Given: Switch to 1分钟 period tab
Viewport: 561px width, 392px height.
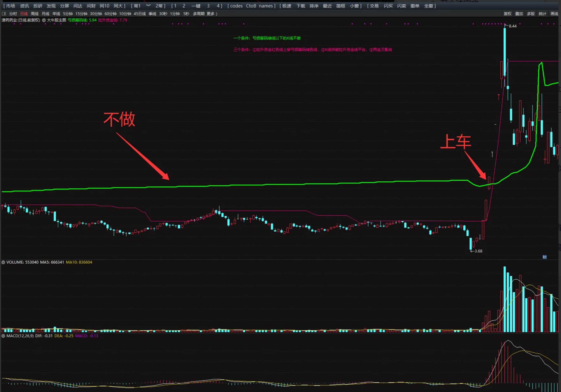Looking at the screenshot, I should click(175, 14).
